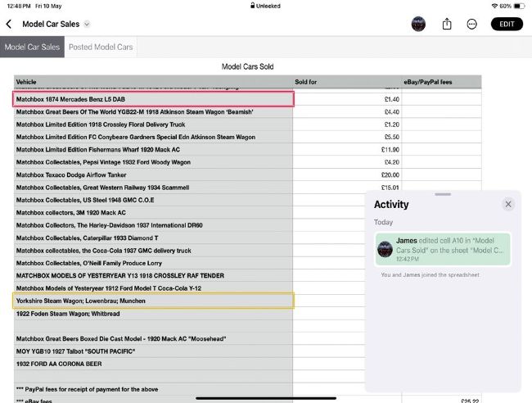Select 1912 Ford Model T Coca-Cola Y-12 cell
Viewport: 532px width, 403px height.
[153, 288]
